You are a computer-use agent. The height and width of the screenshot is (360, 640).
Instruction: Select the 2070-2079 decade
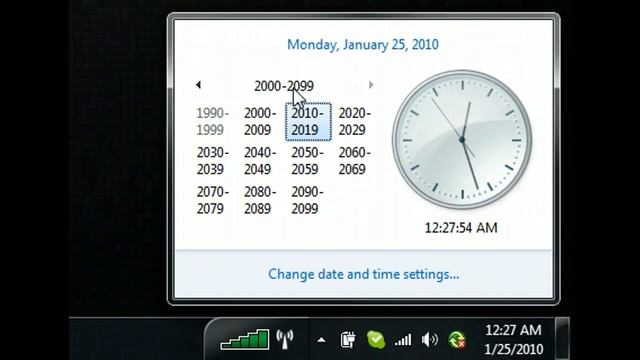coord(213,200)
